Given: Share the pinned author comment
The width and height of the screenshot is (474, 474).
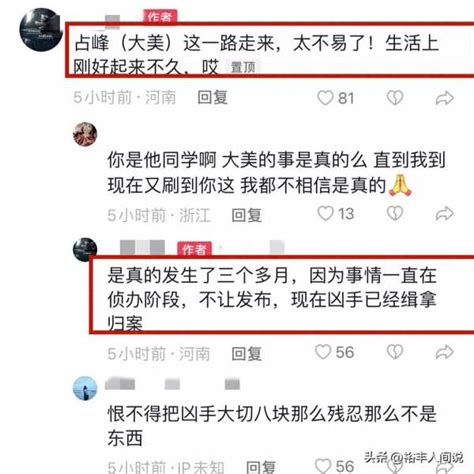Looking at the screenshot, I should 445,98.
